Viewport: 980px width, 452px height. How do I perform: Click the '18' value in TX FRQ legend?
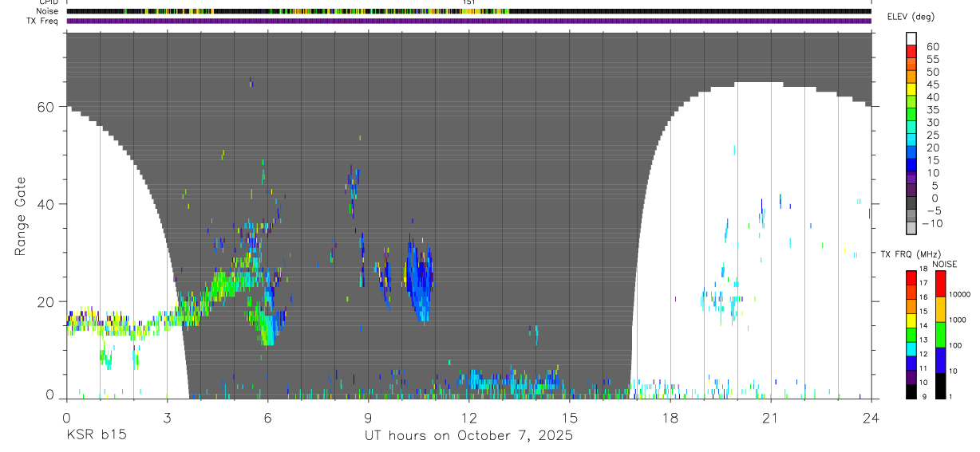(923, 269)
